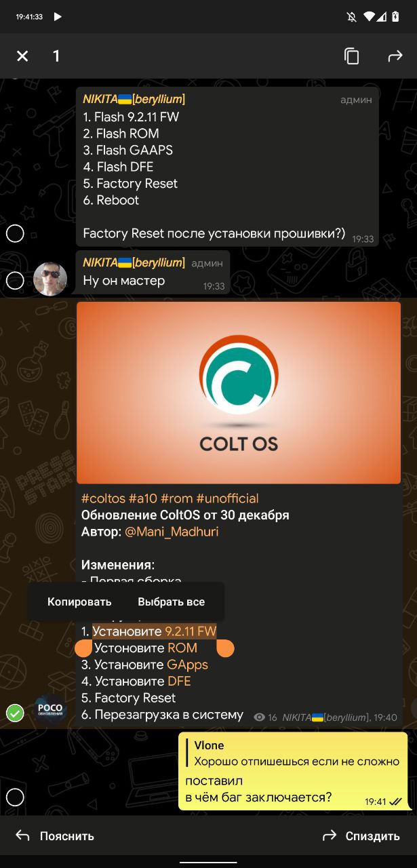
Task: Cancel selection with the X icon
Action: tap(22, 56)
